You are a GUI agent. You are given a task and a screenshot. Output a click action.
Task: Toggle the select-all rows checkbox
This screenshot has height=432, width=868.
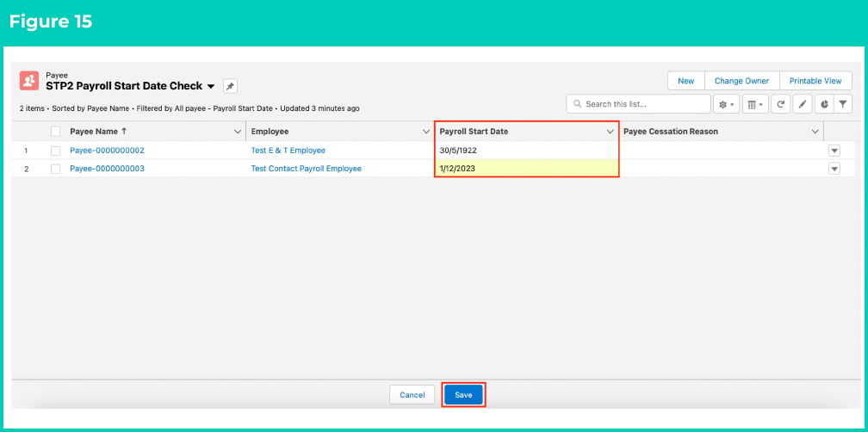[55, 132]
